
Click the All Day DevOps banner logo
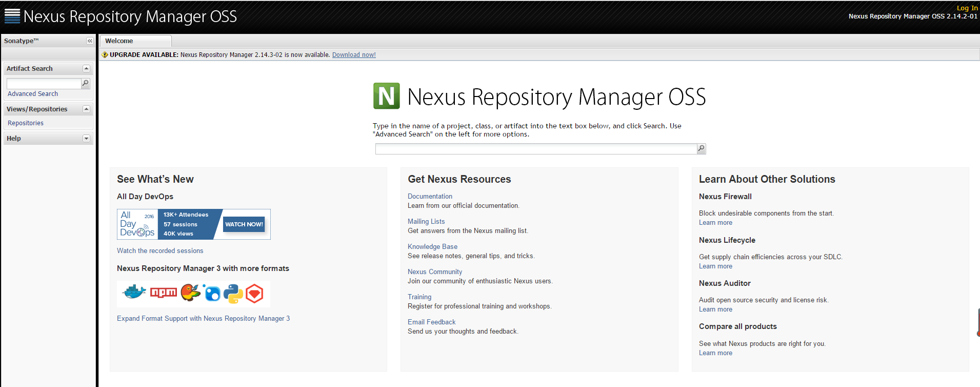pos(137,224)
